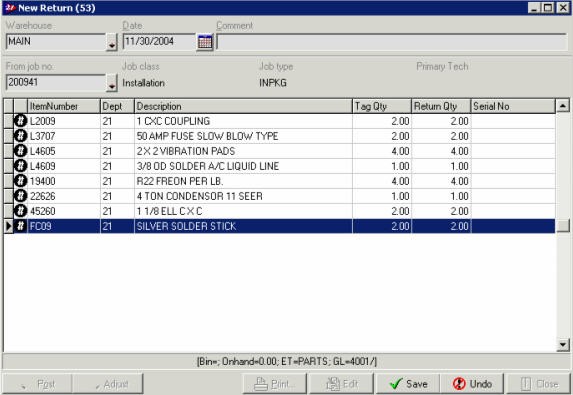
Task: Click the grid scroll down arrow
Action: (x=562, y=344)
